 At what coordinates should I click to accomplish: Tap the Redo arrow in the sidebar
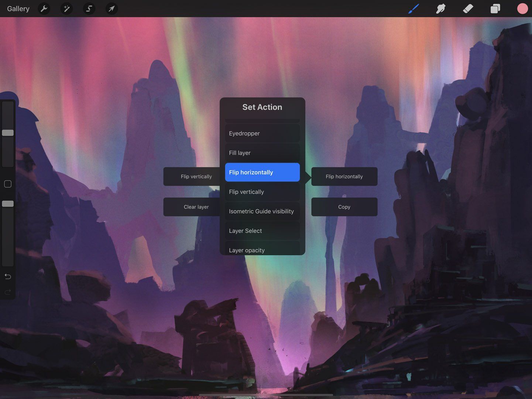(7, 292)
